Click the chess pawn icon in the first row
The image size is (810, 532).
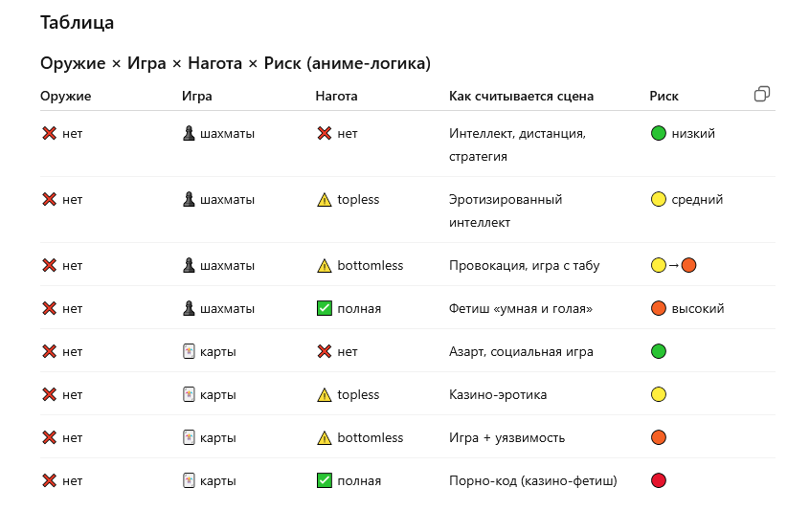[x=189, y=134]
